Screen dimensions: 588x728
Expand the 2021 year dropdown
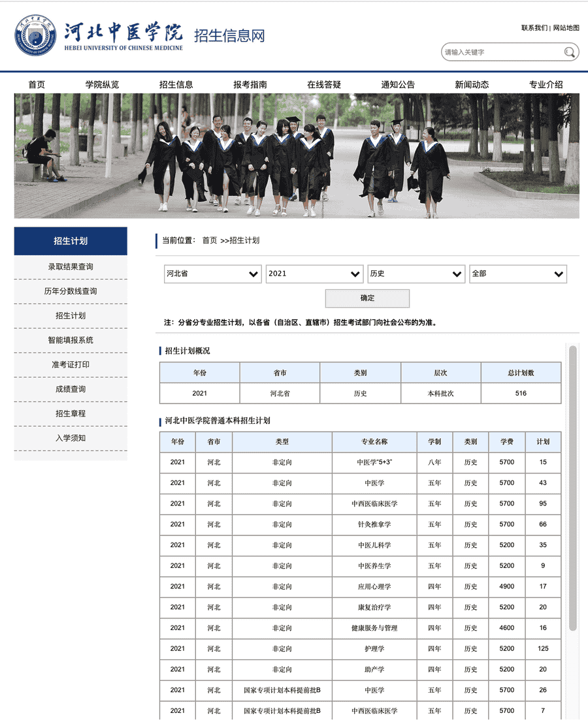tap(314, 274)
